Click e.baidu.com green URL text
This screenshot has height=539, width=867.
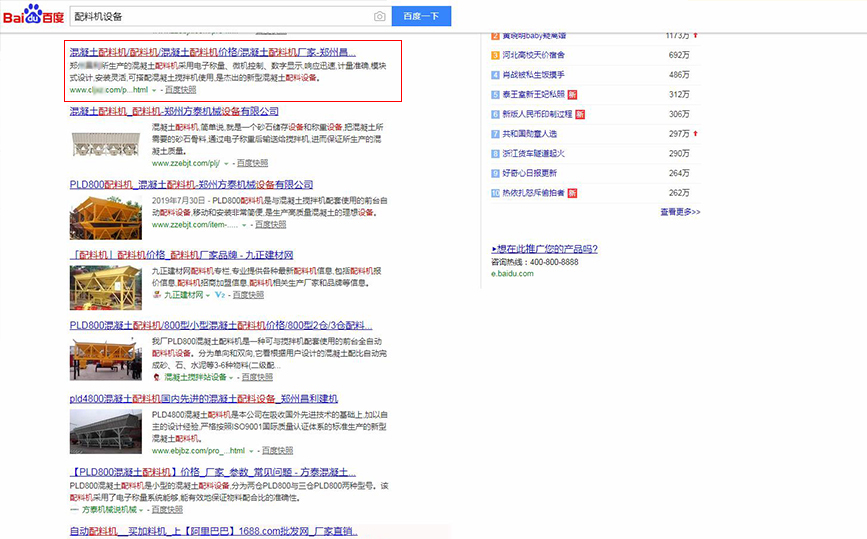513,274
